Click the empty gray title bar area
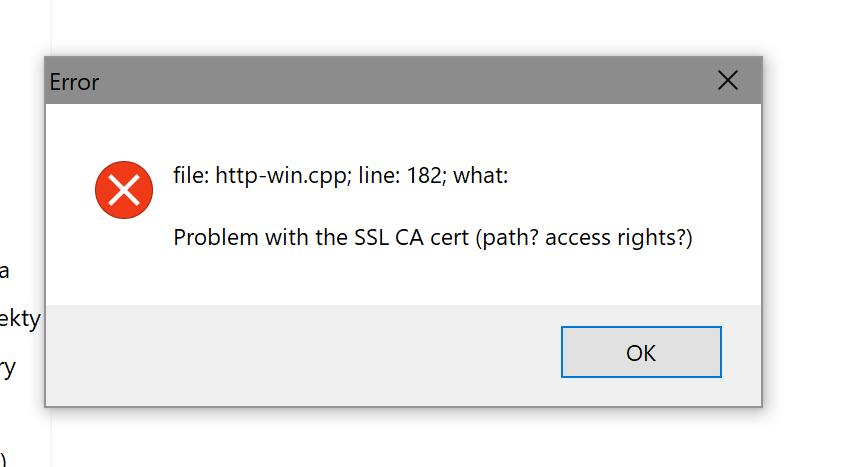 [400, 81]
